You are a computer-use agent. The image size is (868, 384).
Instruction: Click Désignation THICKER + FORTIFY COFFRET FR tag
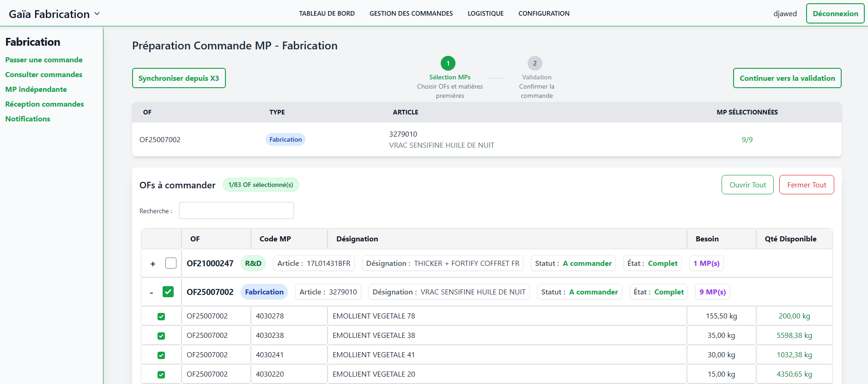click(443, 263)
